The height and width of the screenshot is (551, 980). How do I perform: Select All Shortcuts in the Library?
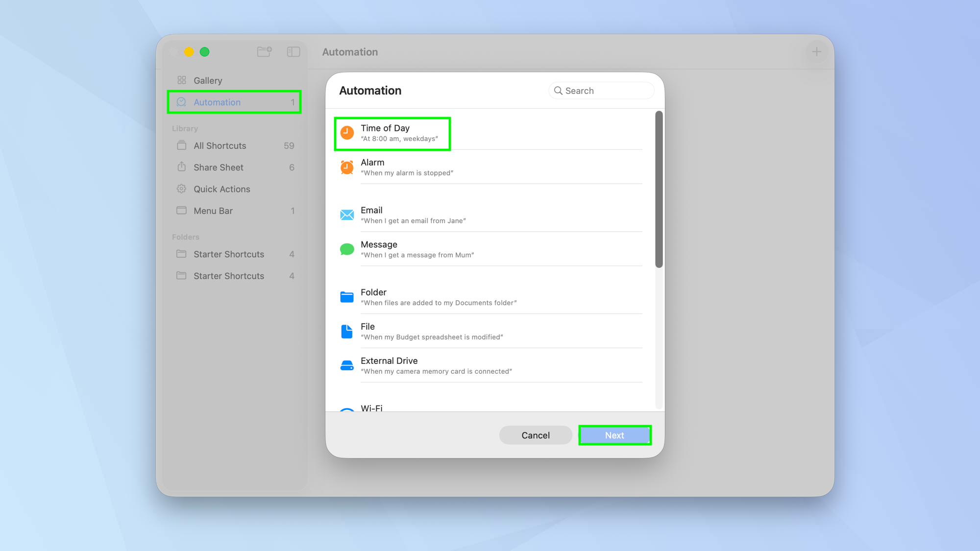220,145
